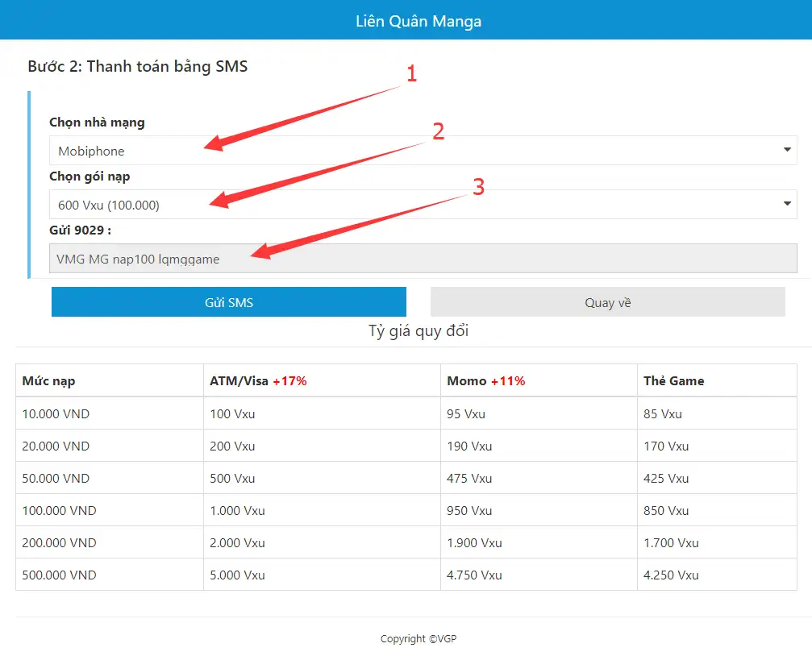Click the 475 Vxu cell
The height and width of the screenshot is (656, 812).
tap(539, 478)
